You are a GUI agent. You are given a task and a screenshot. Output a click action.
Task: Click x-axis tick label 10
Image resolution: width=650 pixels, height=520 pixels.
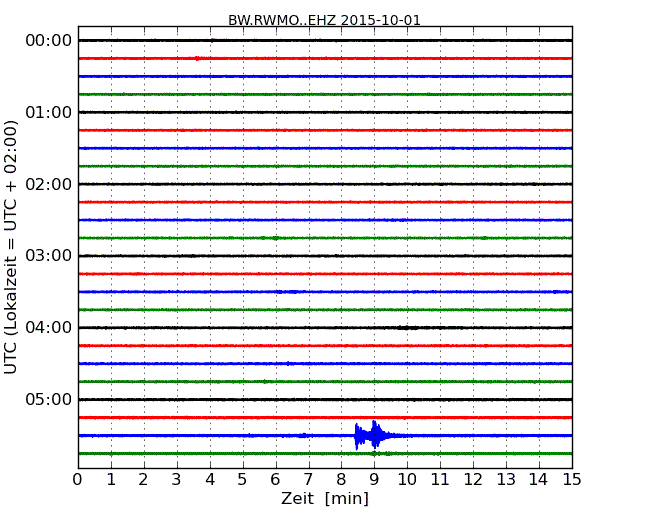(407, 480)
